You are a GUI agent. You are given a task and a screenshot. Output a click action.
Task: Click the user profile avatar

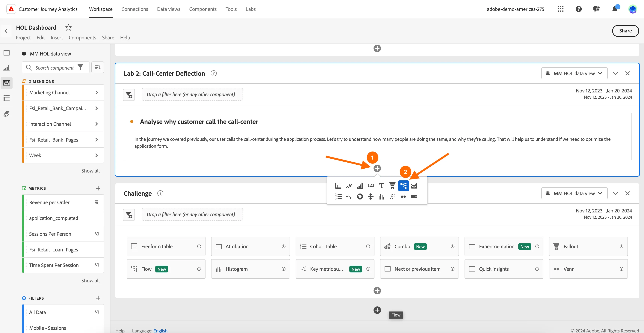(633, 9)
